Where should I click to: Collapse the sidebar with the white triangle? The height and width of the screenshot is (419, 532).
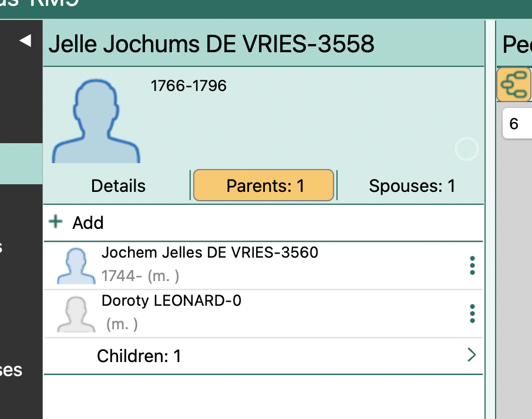coord(25,41)
